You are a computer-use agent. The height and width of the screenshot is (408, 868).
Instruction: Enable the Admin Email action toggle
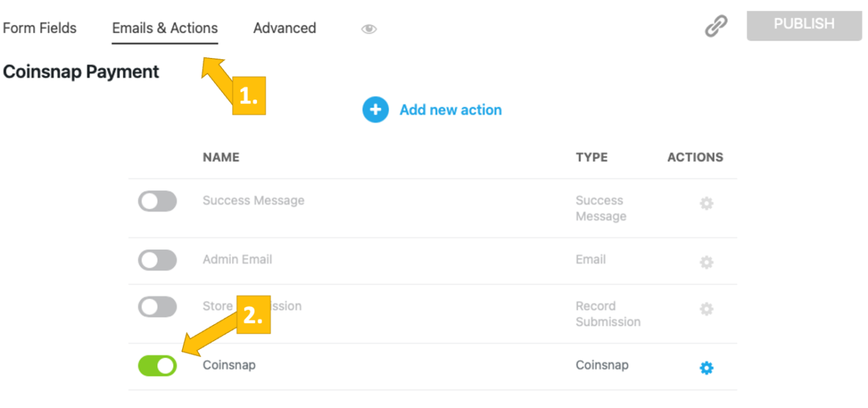[157, 260]
